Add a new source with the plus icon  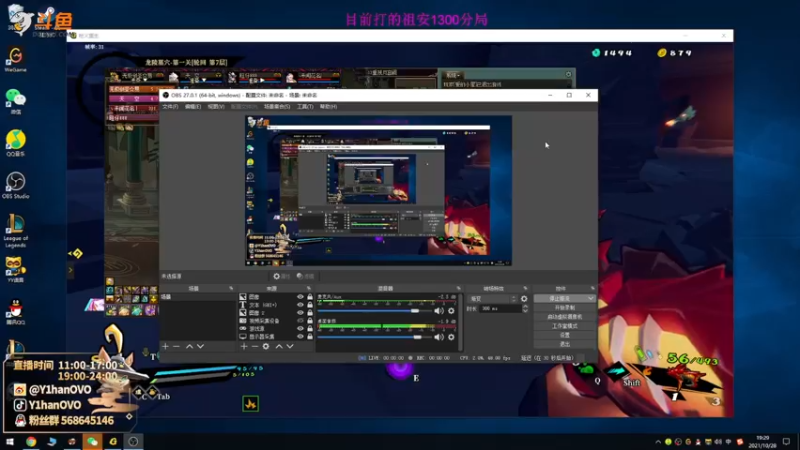244,346
